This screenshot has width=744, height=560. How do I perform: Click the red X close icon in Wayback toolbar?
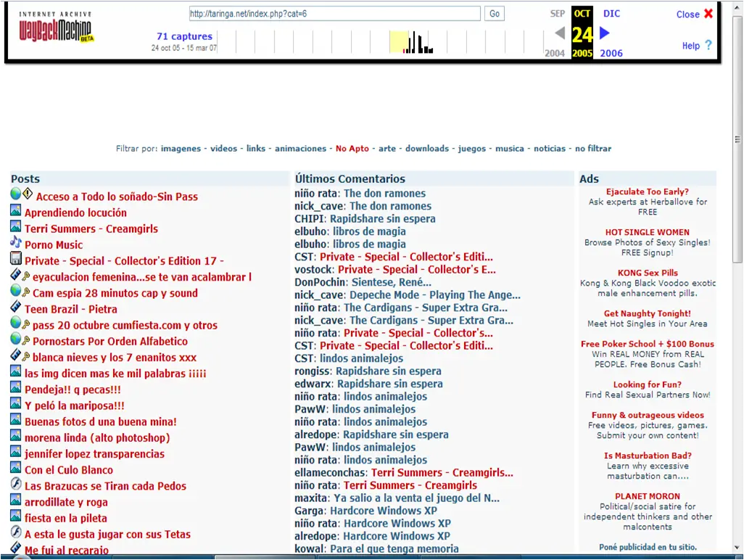pyautogui.click(x=708, y=13)
